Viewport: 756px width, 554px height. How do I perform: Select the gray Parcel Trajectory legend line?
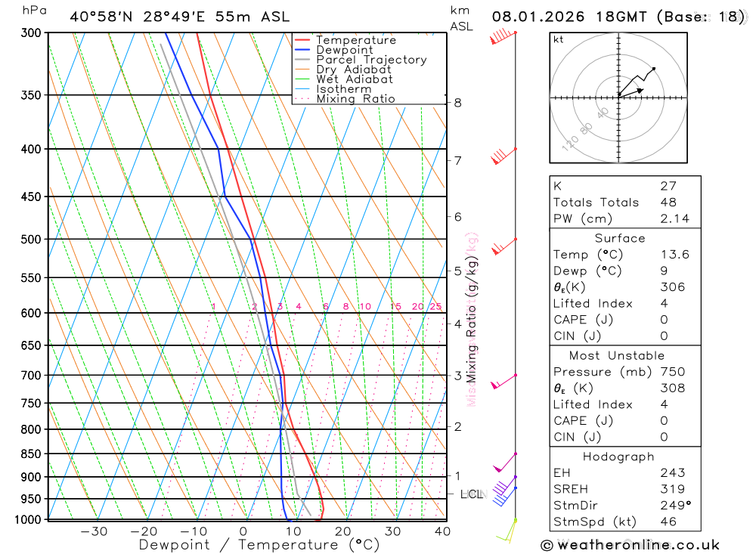point(302,59)
